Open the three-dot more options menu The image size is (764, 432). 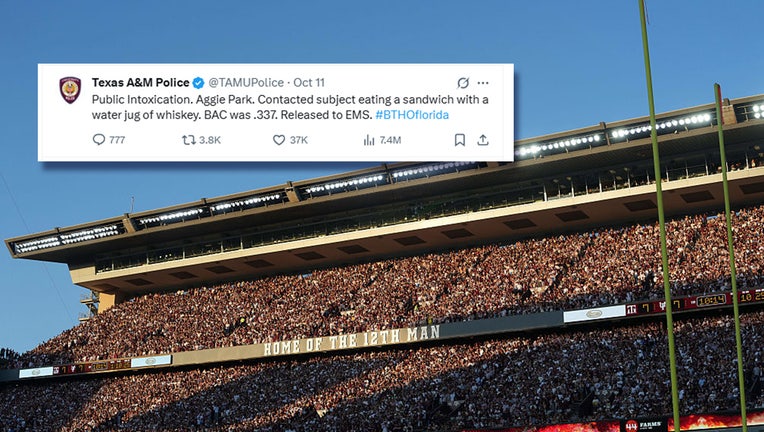pos(483,83)
